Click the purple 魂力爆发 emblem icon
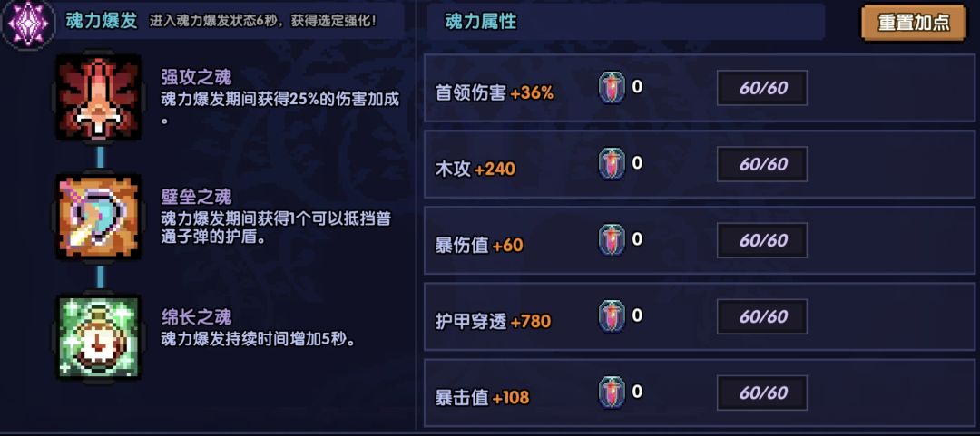 pos(25,23)
